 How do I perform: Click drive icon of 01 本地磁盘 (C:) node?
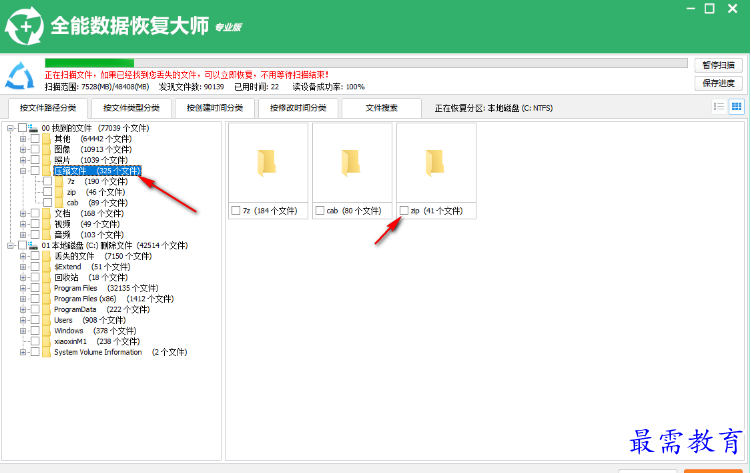click(33, 245)
